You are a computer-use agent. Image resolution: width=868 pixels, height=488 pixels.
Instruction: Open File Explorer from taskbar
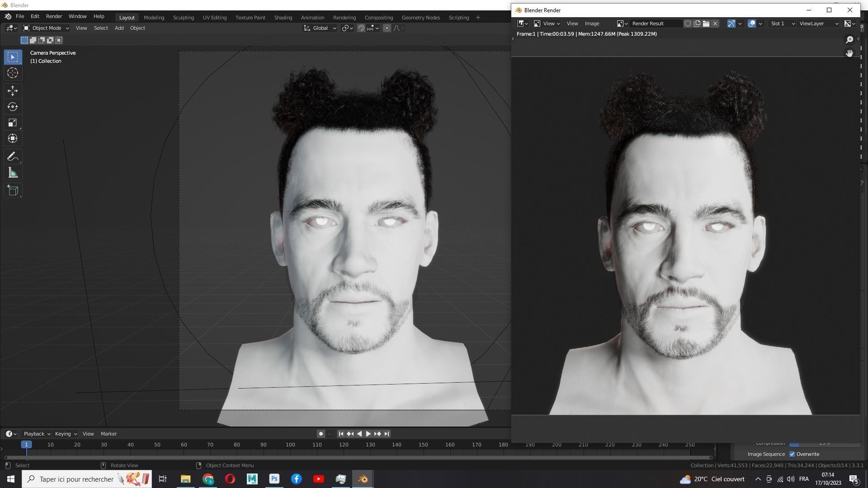pyautogui.click(x=186, y=479)
